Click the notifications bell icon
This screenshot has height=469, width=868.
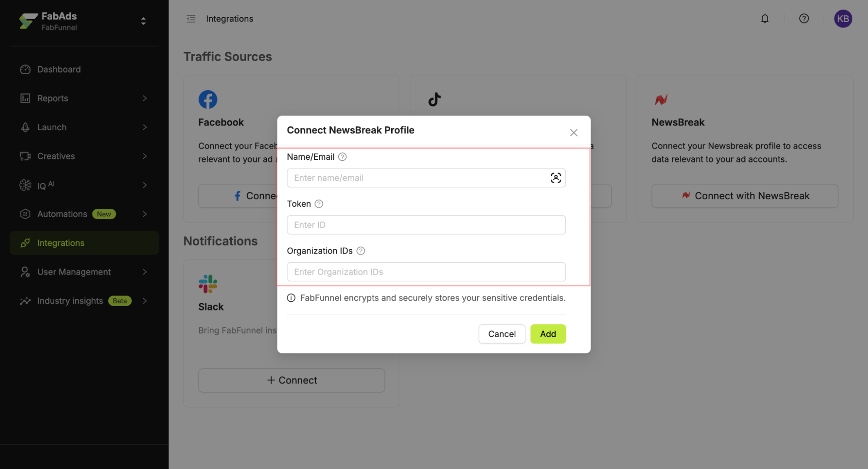coord(765,19)
